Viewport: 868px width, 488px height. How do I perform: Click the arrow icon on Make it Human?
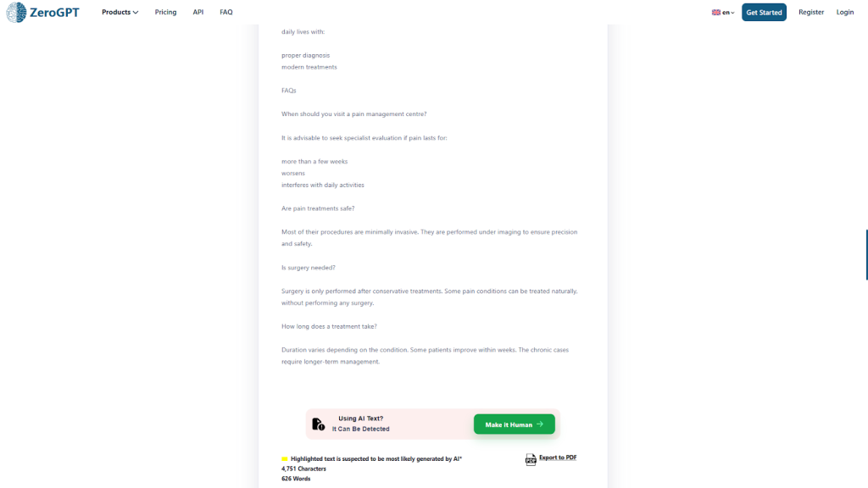(x=540, y=424)
